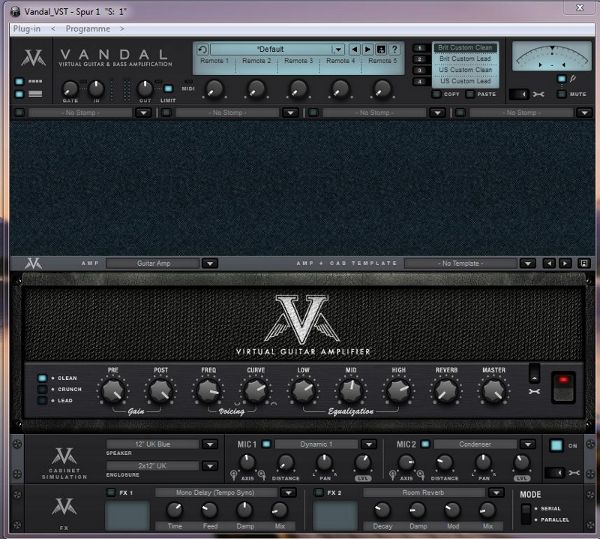The width and height of the screenshot is (600, 539).
Task: Open 2x12" UK enclosure dropdown
Action: (x=210, y=466)
